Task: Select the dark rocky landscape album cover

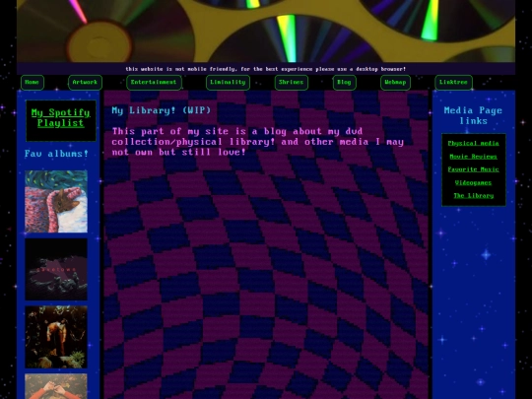Action: coord(56,269)
